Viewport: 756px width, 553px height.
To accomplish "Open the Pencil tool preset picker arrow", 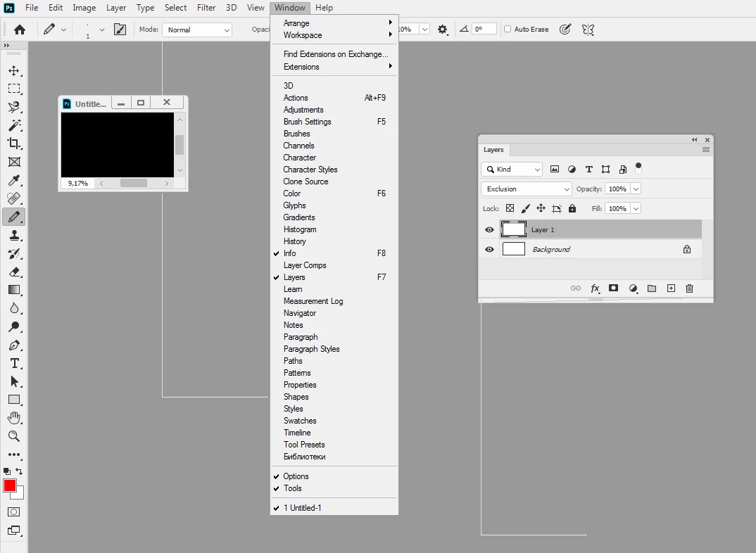I will [x=63, y=30].
